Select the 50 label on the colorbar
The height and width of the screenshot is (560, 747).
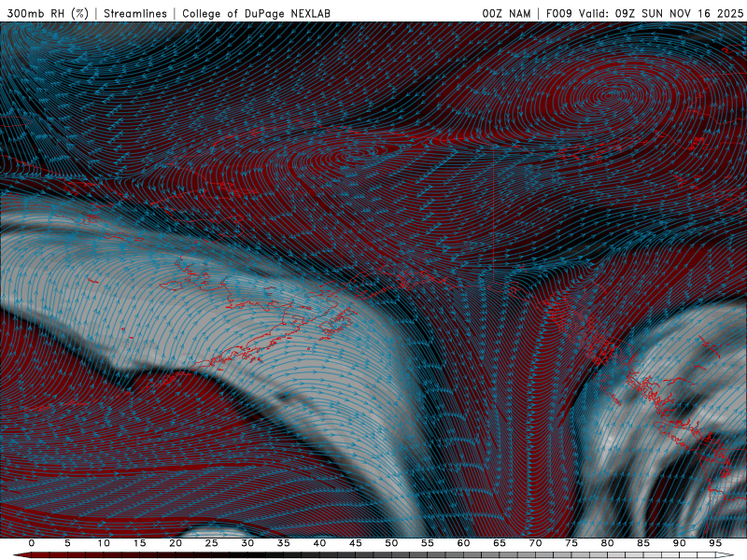(x=391, y=543)
